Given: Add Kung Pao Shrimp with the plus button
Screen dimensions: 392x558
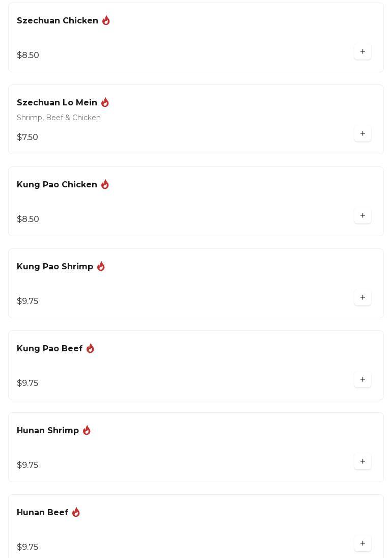Looking at the screenshot, I should 362,297.
